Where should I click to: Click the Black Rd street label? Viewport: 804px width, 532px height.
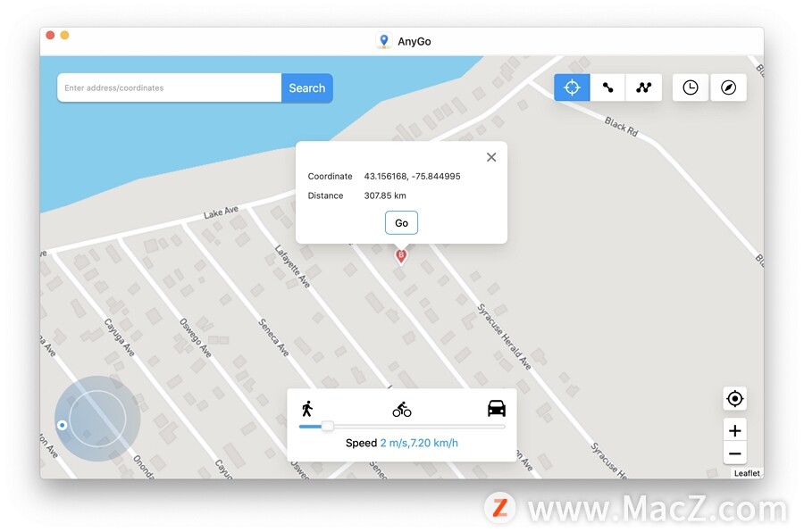tap(621, 126)
